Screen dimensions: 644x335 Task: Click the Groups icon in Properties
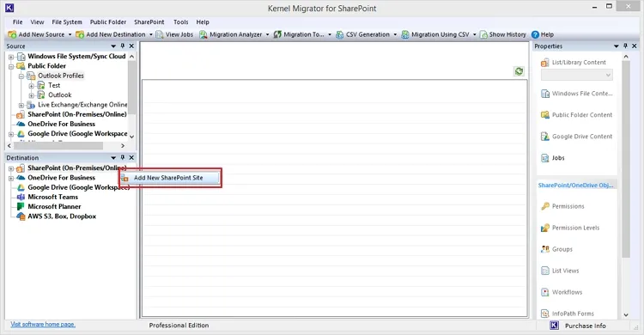(x=545, y=249)
